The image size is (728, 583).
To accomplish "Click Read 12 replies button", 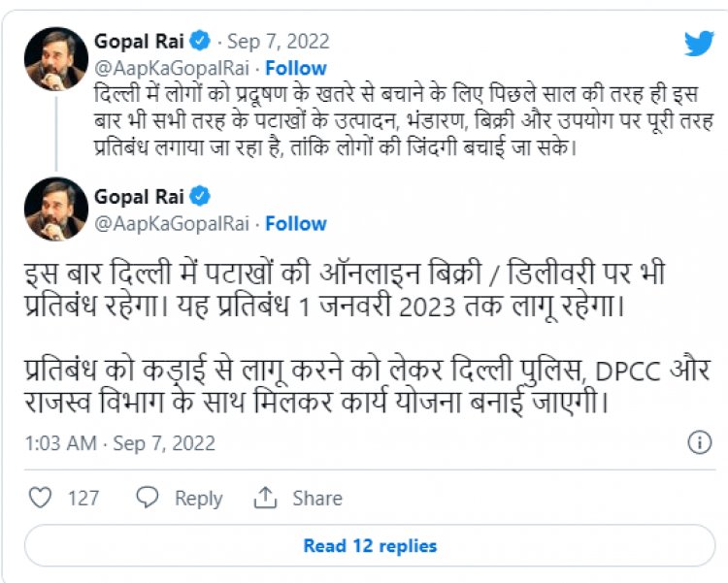I will coord(370,546).
